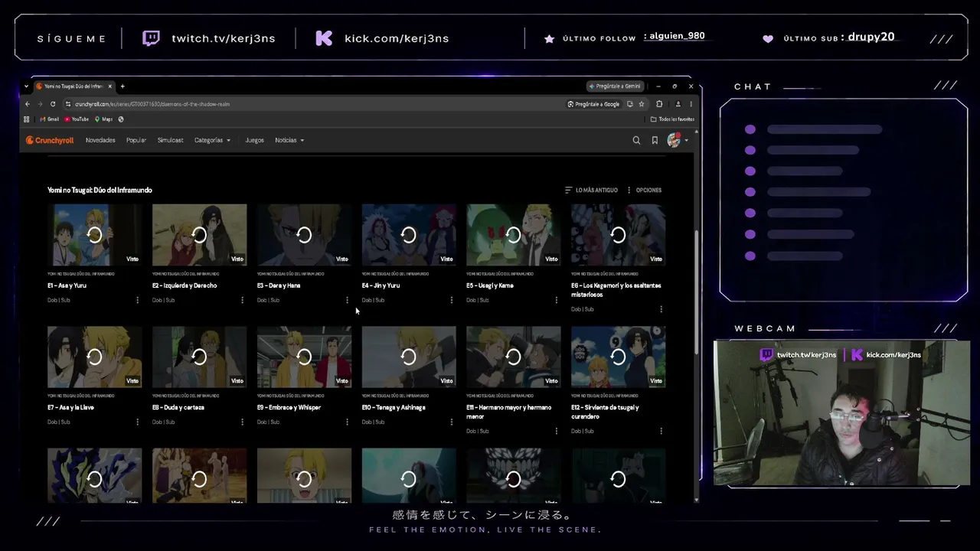Screen dimensions: 980x551
Task: Expand the Categorías dropdown
Action: point(212,140)
